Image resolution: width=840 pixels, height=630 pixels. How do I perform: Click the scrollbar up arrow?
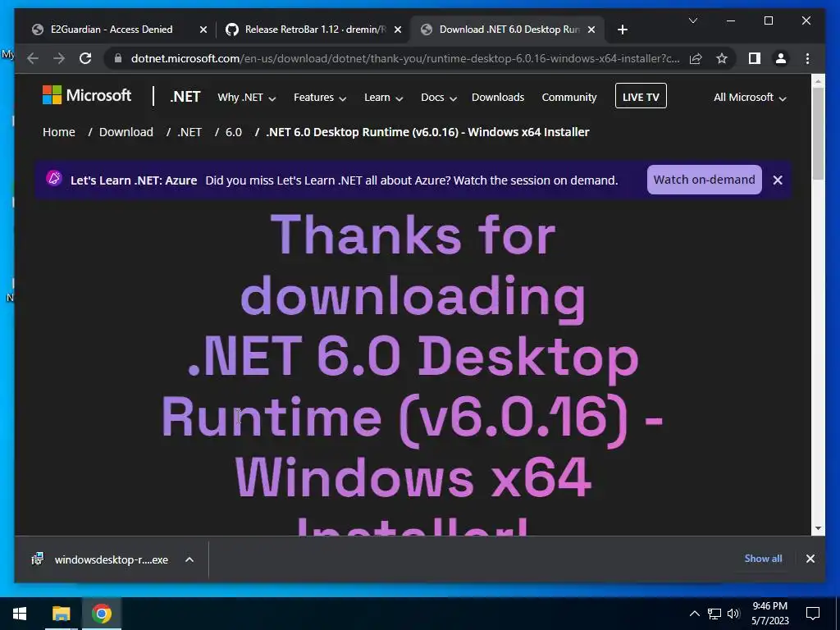(818, 81)
